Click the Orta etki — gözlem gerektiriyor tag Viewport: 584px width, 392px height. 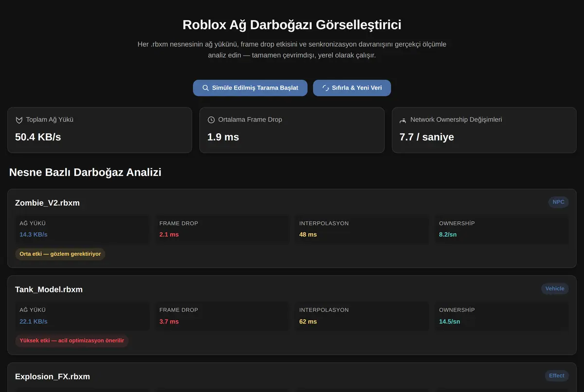pyautogui.click(x=60, y=254)
